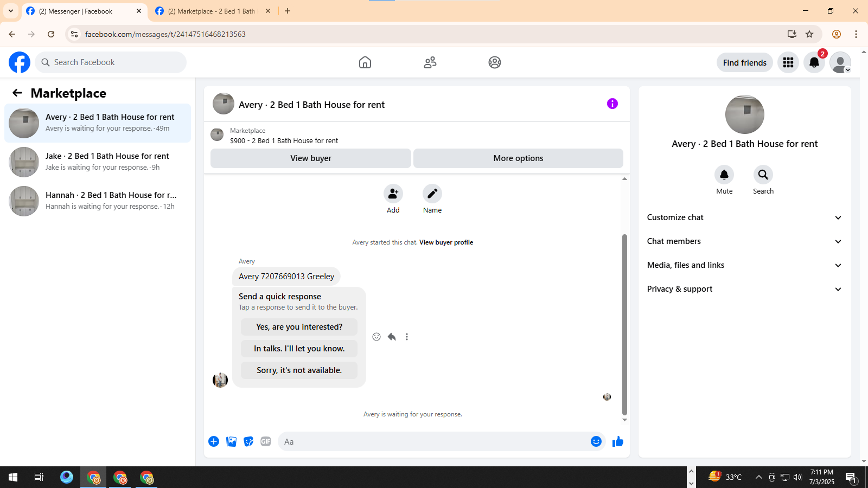Click the address bar URL
868x488 pixels.
(x=165, y=34)
